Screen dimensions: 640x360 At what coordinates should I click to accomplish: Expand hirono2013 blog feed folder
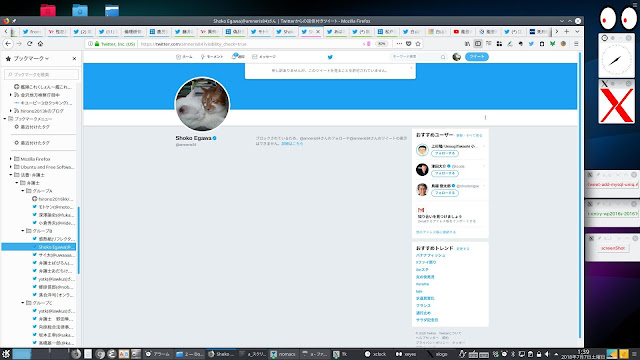(11, 111)
